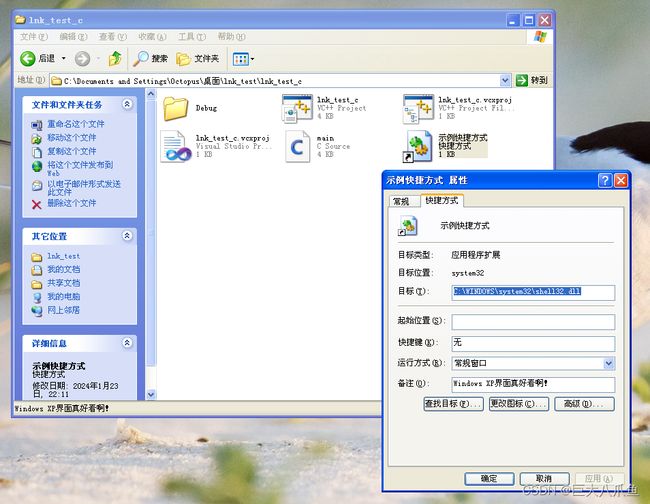Click the grey Forward arrow icon
Image resolution: width=650 pixels, height=504 pixels.
(82, 58)
